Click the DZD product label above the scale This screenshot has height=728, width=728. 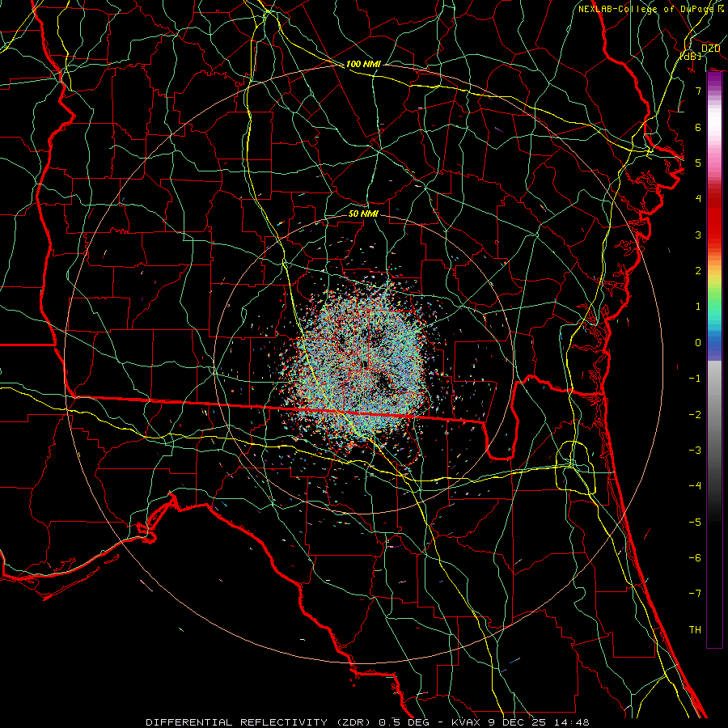pos(710,49)
